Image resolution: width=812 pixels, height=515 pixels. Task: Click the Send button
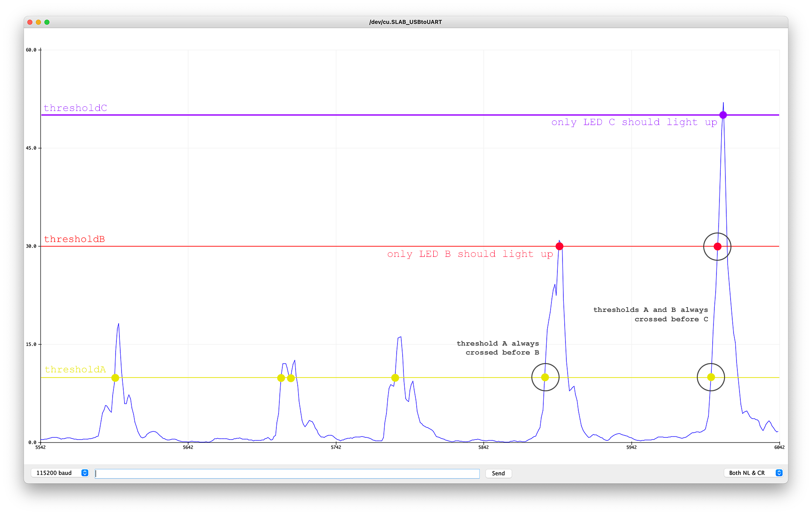(498, 473)
